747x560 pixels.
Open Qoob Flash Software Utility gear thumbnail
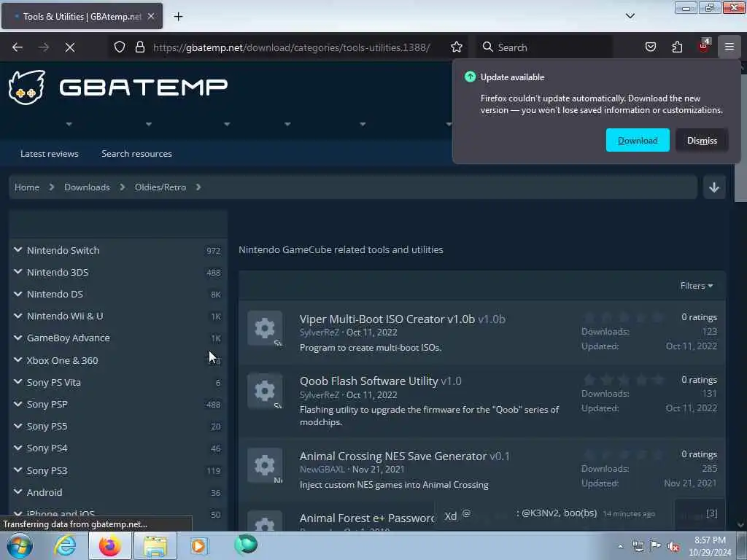point(265,391)
